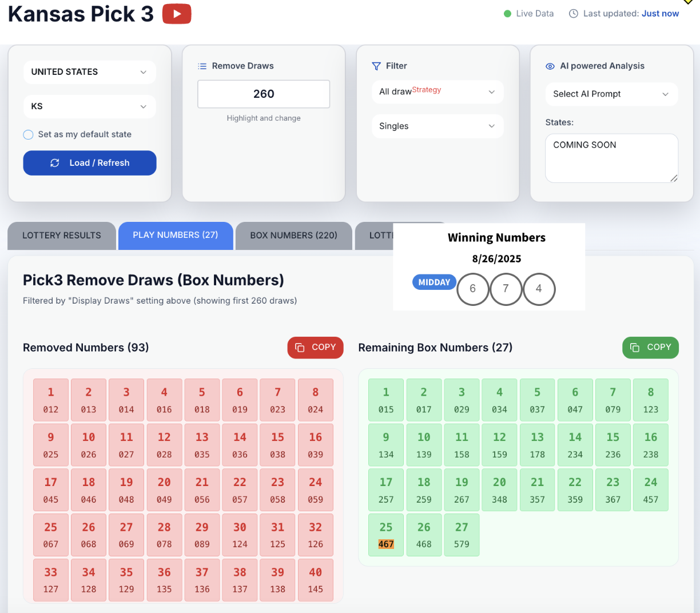Open the YouTube video icon beside Kansas Pick 3
The height and width of the screenshot is (613, 700).
[x=177, y=14]
